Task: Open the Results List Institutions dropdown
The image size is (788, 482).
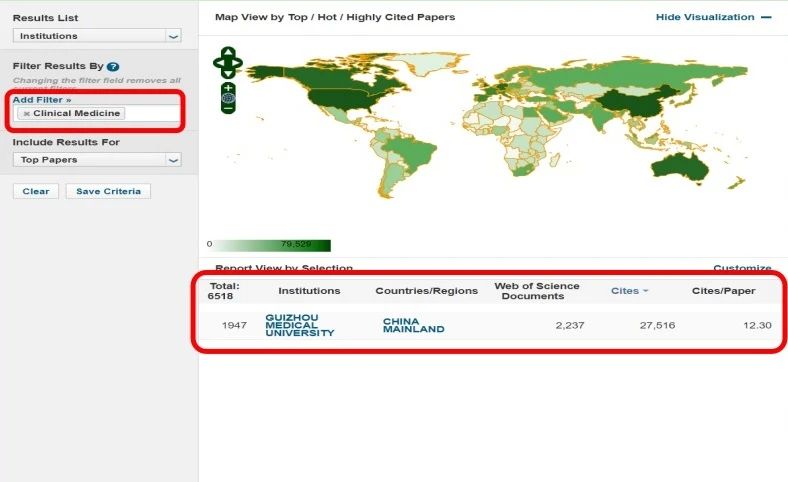Action: (173, 36)
